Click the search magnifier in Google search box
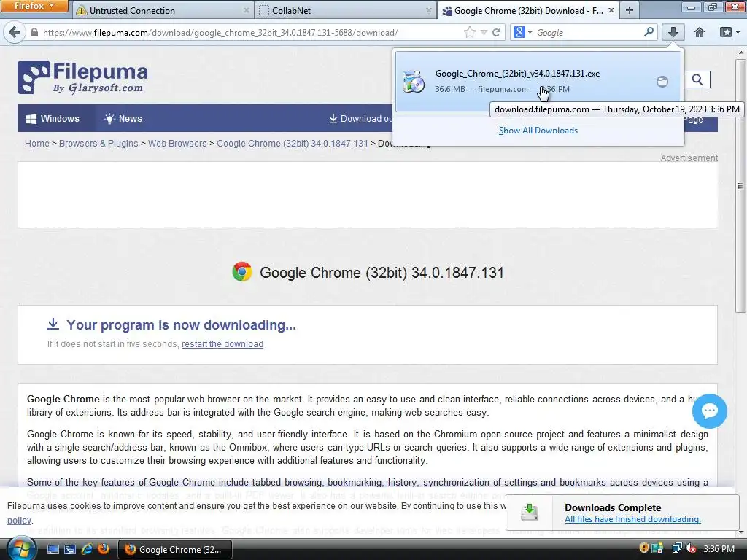Image resolution: width=747 pixels, height=560 pixels. tap(649, 32)
